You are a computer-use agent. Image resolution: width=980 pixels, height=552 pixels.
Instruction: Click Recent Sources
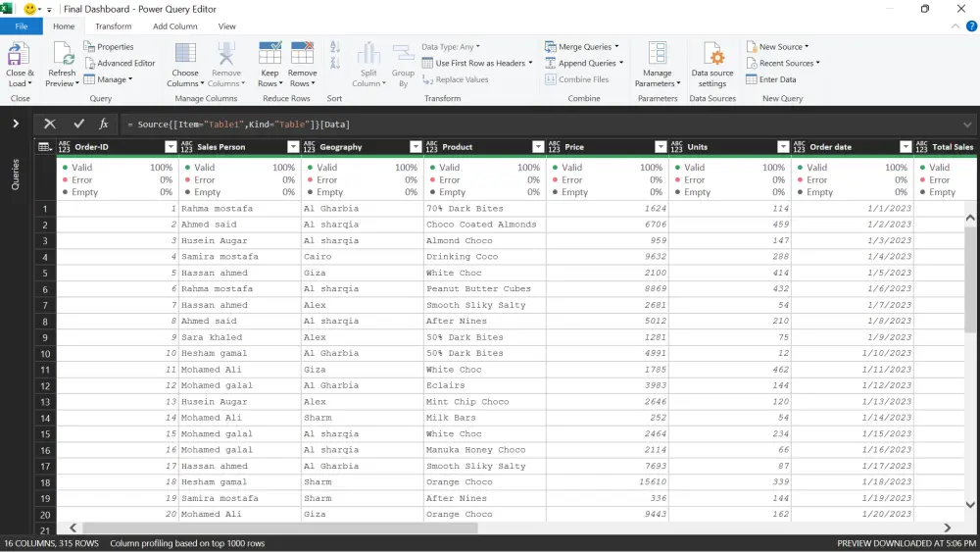click(783, 63)
